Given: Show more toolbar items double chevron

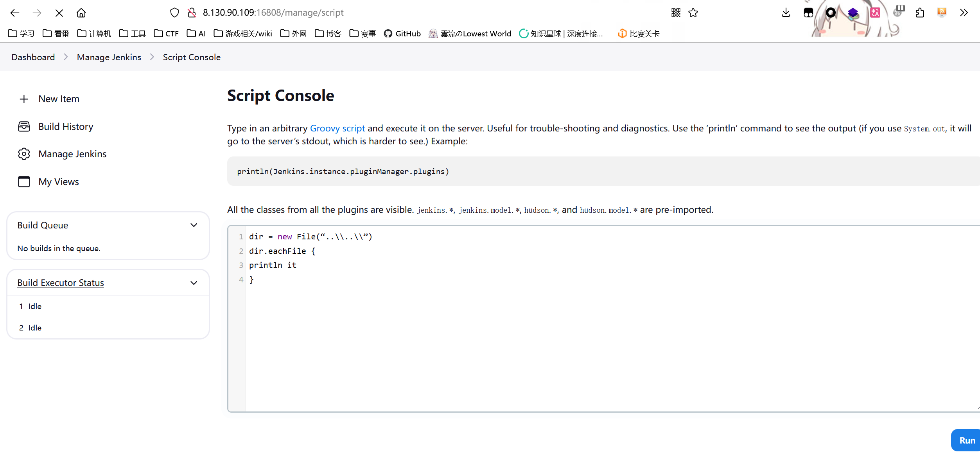Looking at the screenshot, I should [964, 13].
